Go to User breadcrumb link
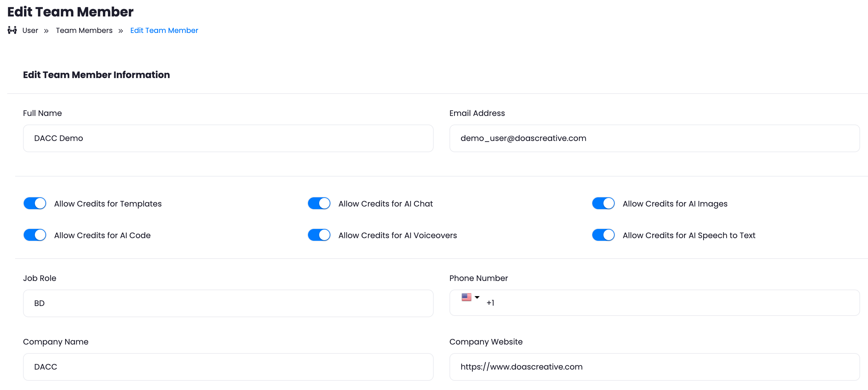The image size is (868, 390). (x=30, y=30)
